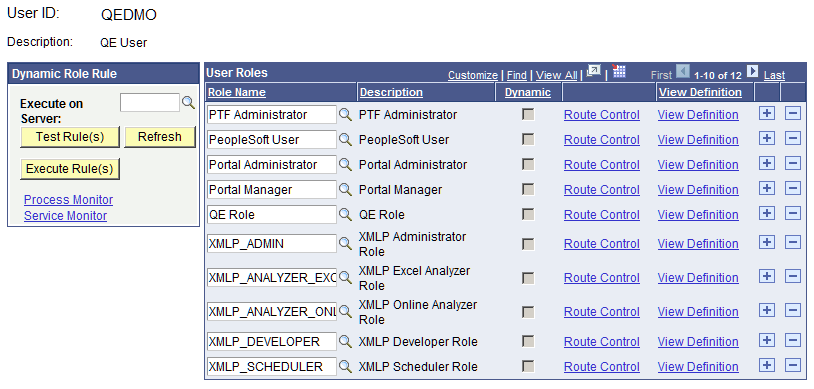Toggle Dynamic checkbox for QE Role

point(528,214)
